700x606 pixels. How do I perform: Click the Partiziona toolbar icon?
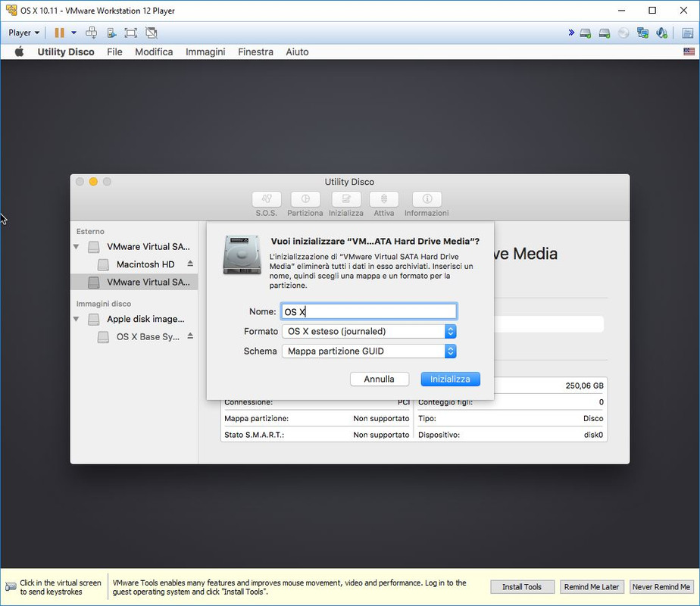[x=305, y=199]
